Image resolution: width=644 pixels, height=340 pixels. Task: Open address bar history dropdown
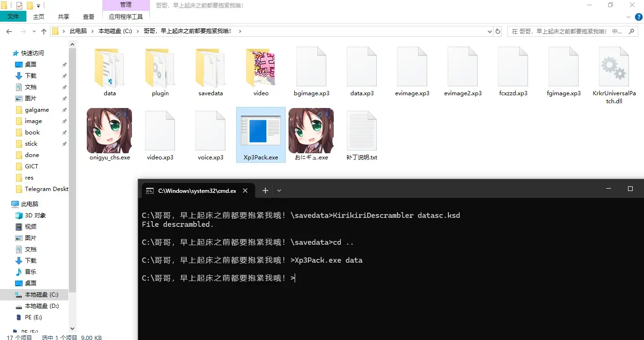pos(489,31)
